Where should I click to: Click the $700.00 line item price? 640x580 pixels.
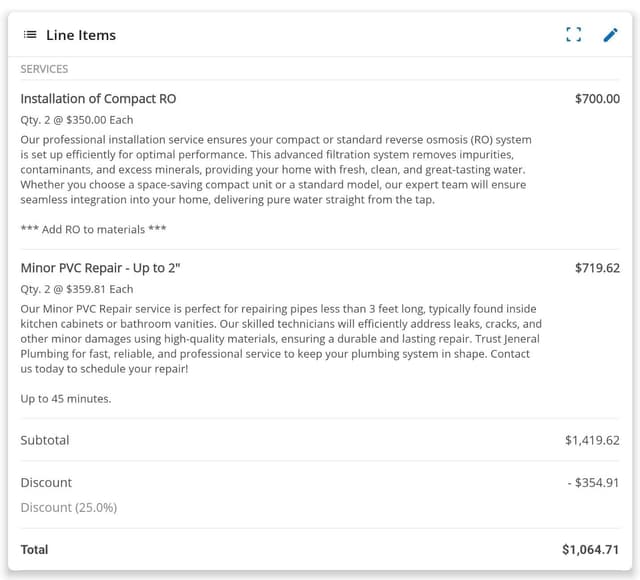point(597,99)
